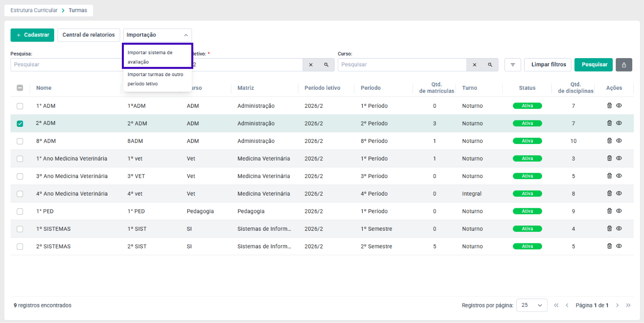This screenshot has width=644, height=323.
Task: Clear the Curso field with X icon
Action: click(474, 64)
